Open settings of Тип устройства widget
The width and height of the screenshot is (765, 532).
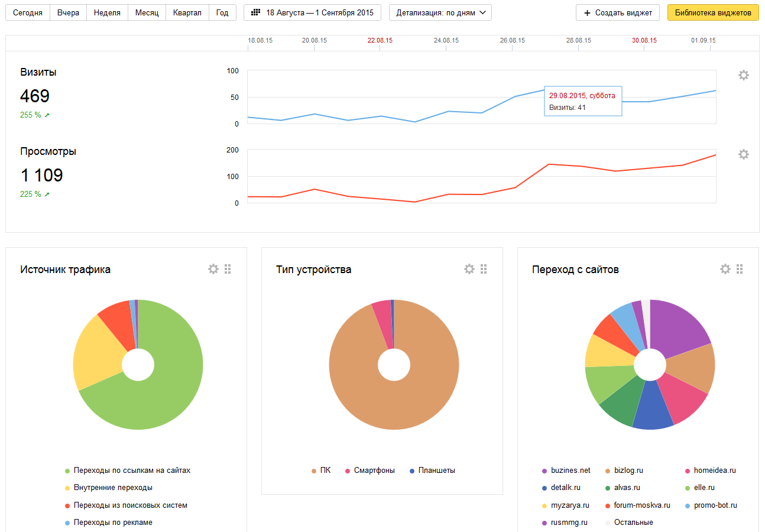pyautogui.click(x=469, y=269)
